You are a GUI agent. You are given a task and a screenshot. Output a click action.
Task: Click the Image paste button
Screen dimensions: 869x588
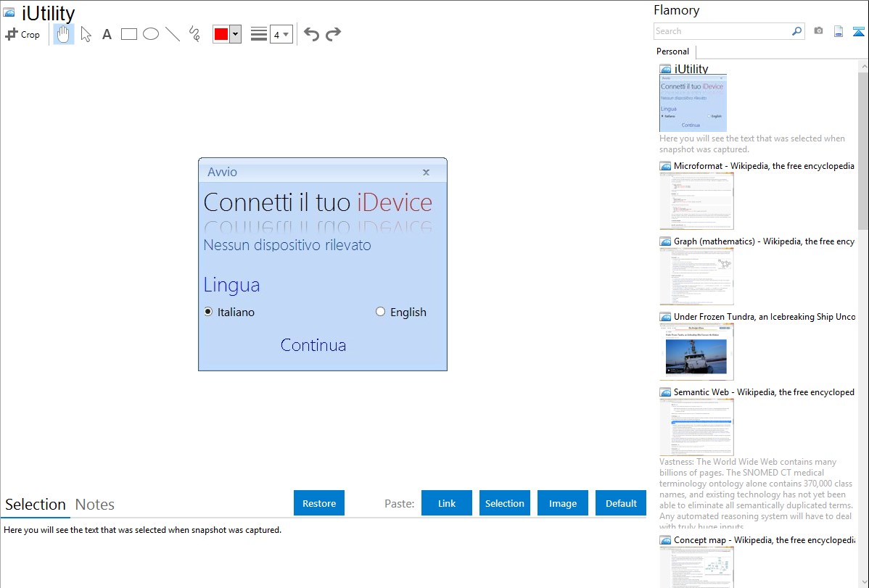[562, 503]
